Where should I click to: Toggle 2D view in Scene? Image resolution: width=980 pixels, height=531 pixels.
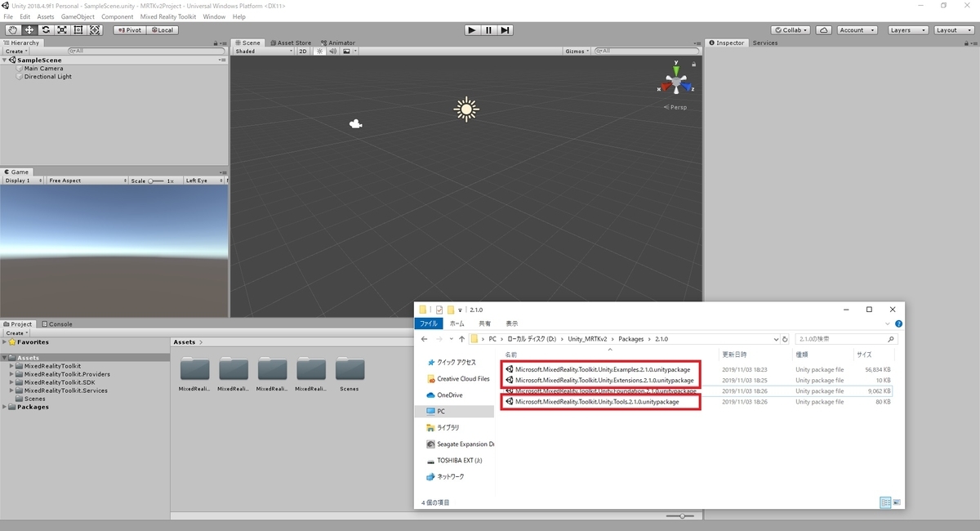click(303, 51)
